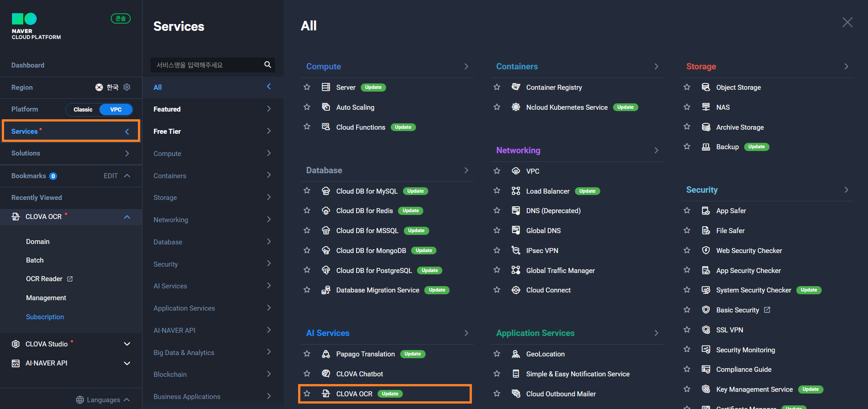Switch platform to VPC
Screen dimensions: 868x409
116,109
